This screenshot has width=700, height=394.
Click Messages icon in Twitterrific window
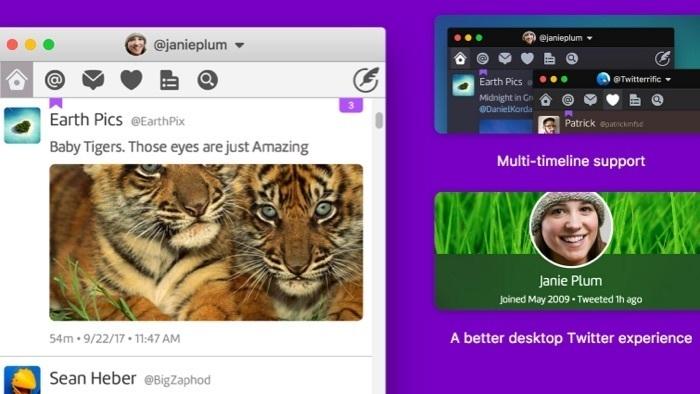click(x=590, y=100)
